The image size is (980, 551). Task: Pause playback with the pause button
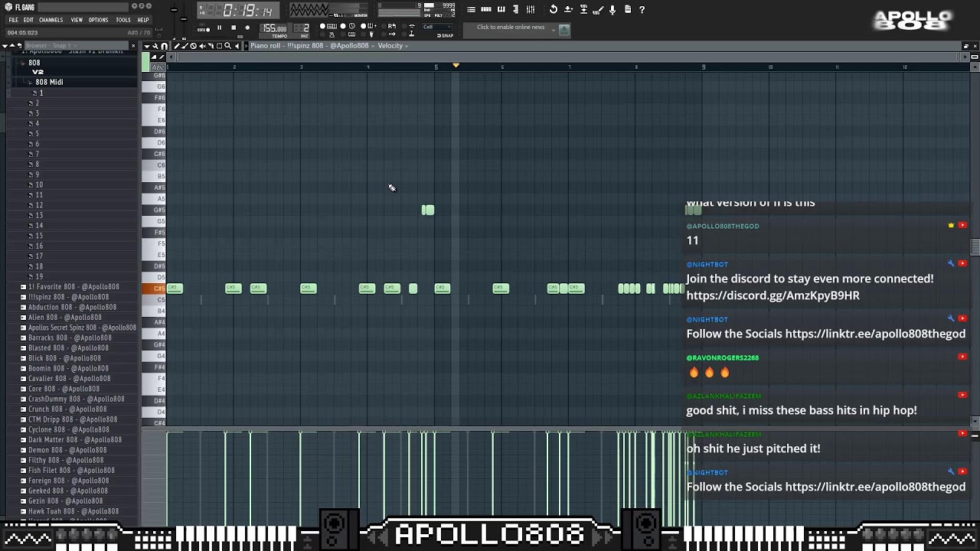coord(219,28)
